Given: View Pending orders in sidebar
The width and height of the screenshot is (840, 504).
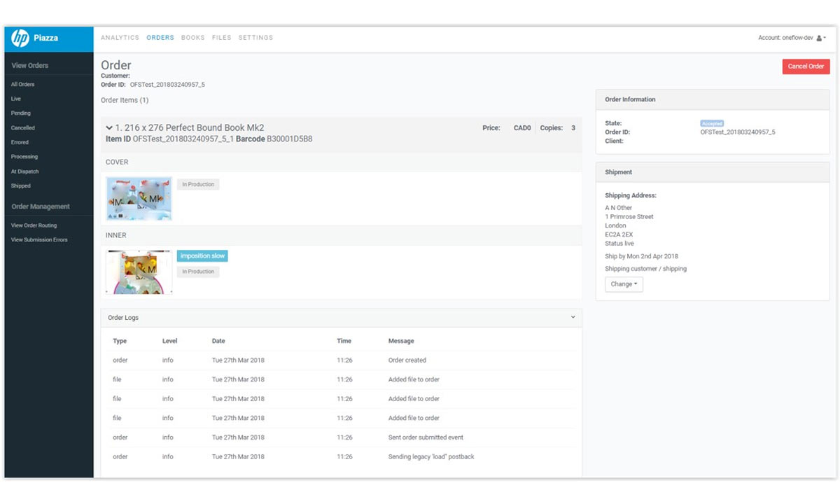Looking at the screenshot, I should (21, 113).
